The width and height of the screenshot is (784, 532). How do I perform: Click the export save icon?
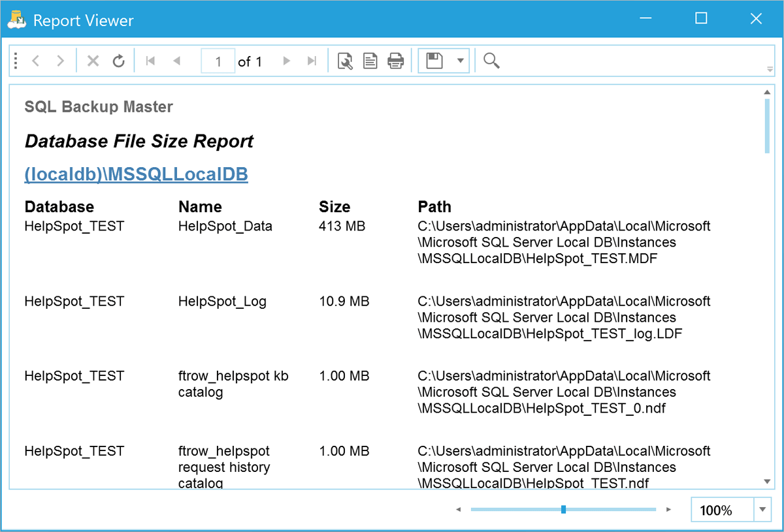pyautogui.click(x=434, y=61)
